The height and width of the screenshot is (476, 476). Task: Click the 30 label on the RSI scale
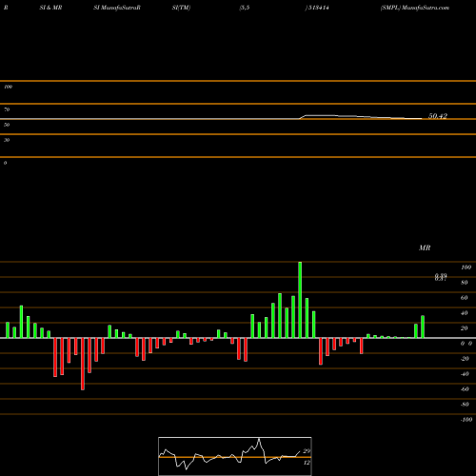pos(7,140)
